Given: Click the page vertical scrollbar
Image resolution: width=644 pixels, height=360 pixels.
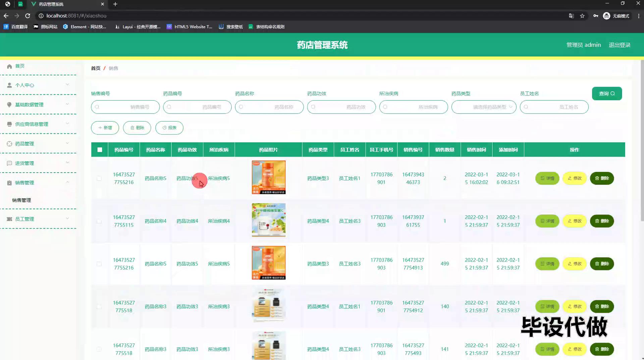Looking at the screenshot, I should click(x=642, y=141).
